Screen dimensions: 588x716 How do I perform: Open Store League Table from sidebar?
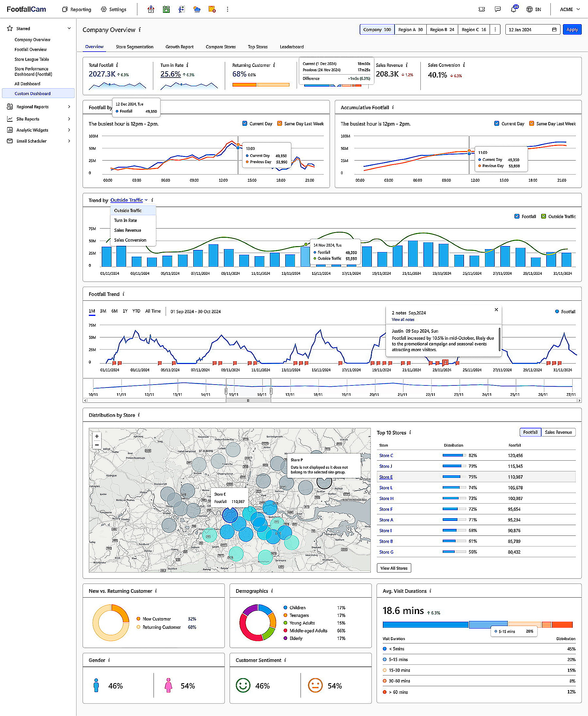[x=32, y=59]
